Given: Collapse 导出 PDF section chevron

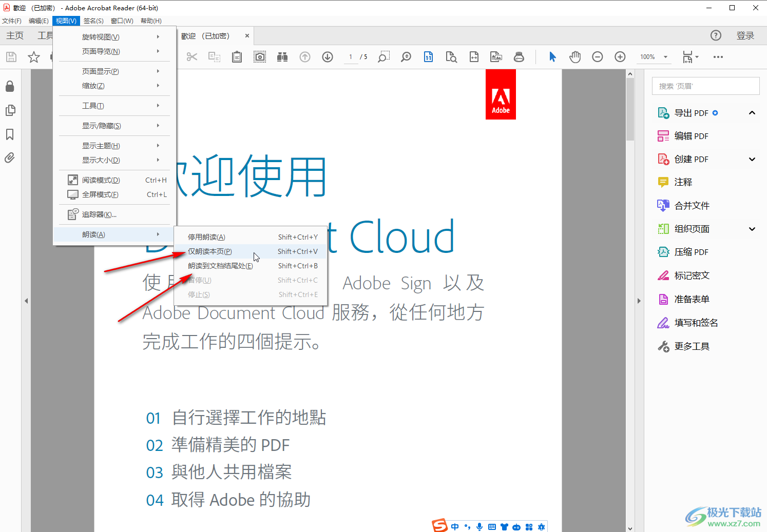Looking at the screenshot, I should [752, 113].
